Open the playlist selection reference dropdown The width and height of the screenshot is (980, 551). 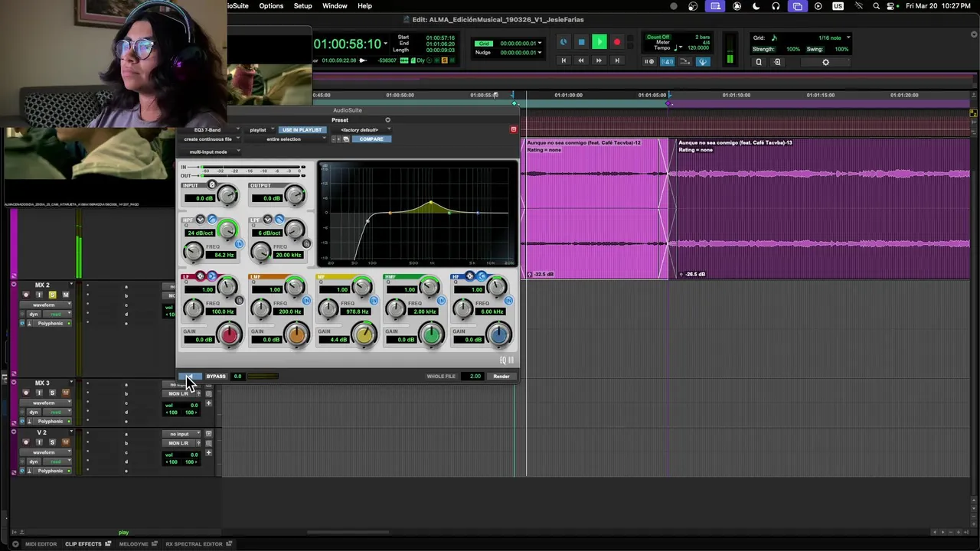[x=260, y=130]
